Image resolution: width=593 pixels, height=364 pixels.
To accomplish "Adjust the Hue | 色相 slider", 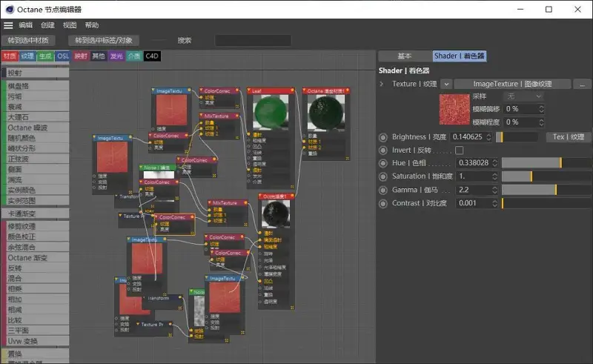I will (x=547, y=163).
